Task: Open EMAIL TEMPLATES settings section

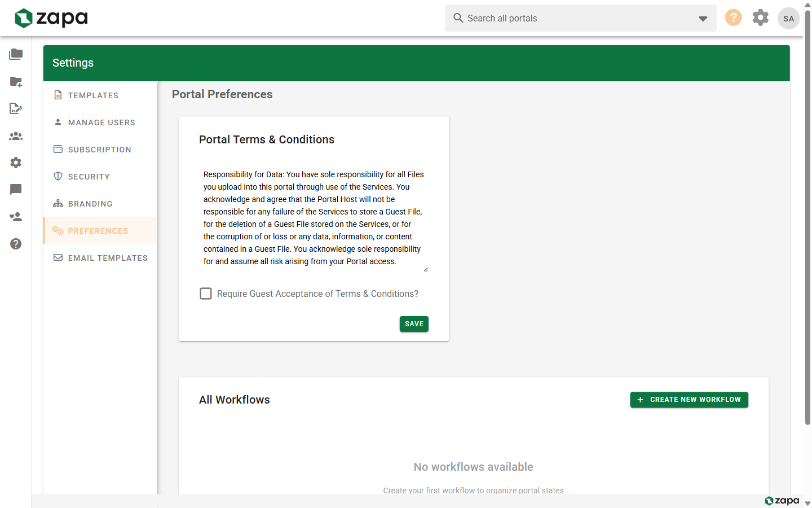Action: [x=100, y=257]
